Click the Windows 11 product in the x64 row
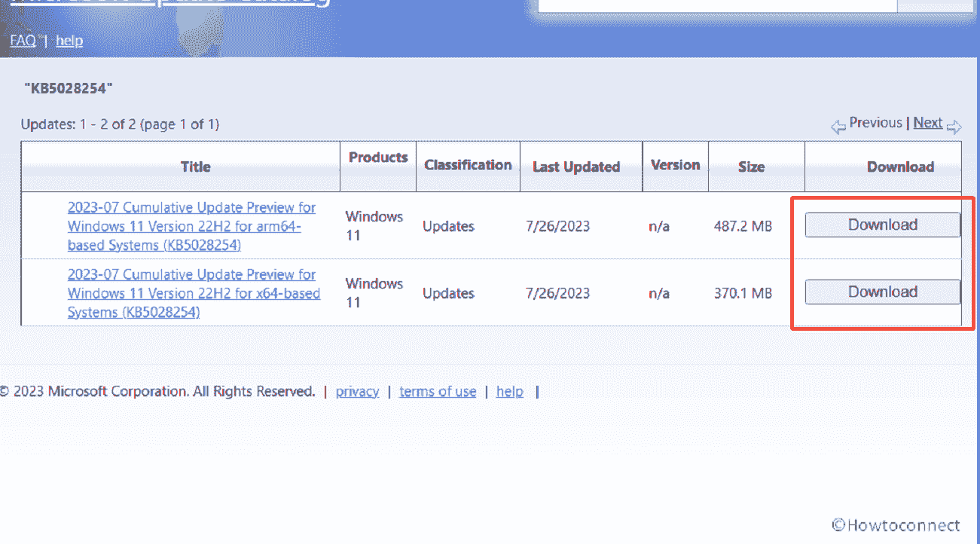 (374, 293)
